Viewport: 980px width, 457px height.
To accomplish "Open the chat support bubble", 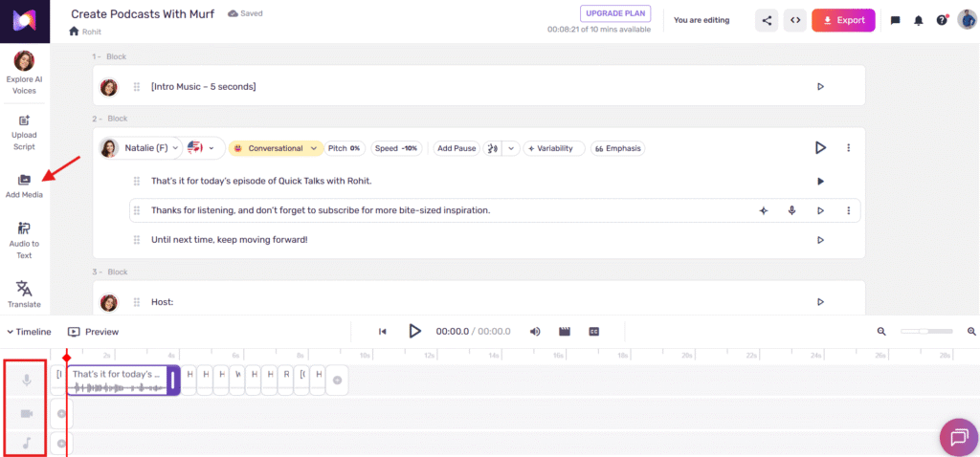I will [959, 437].
